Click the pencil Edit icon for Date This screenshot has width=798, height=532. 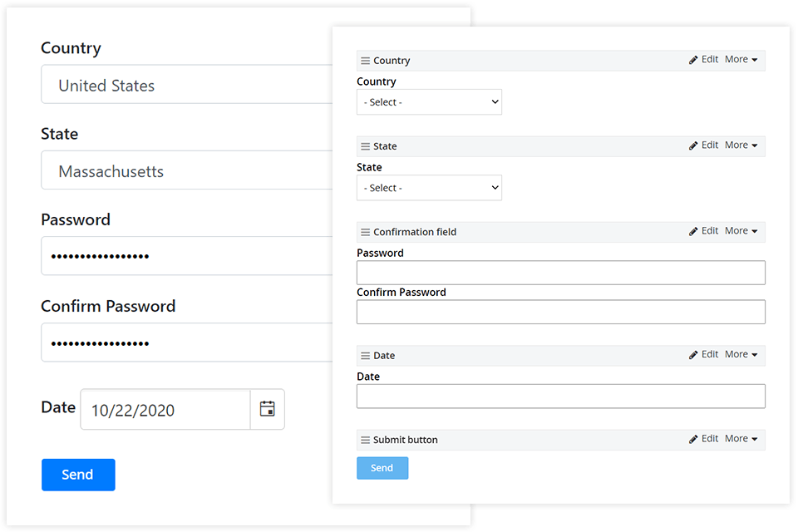(694, 355)
